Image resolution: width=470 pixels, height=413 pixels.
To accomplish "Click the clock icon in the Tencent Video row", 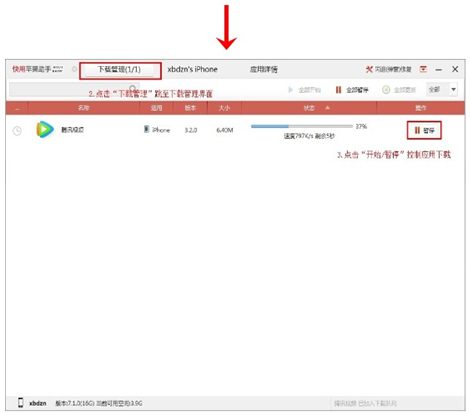I will [17, 131].
